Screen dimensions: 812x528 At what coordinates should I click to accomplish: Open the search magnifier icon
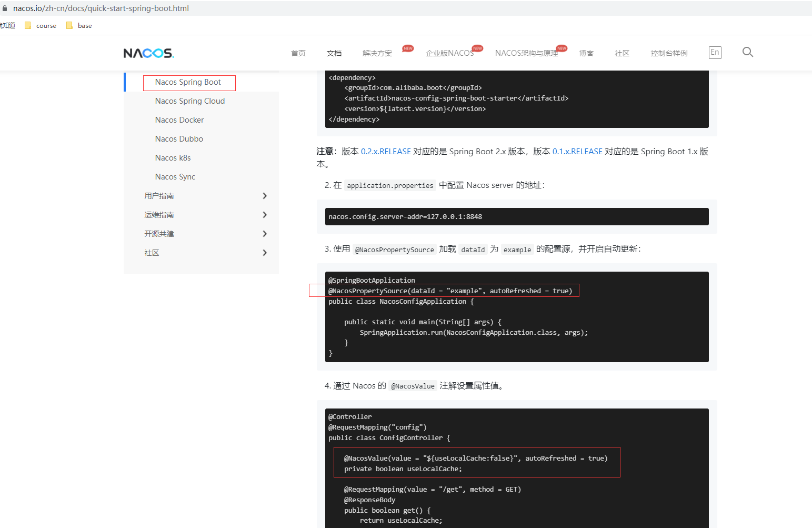pyautogui.click(x=747, y=52)
